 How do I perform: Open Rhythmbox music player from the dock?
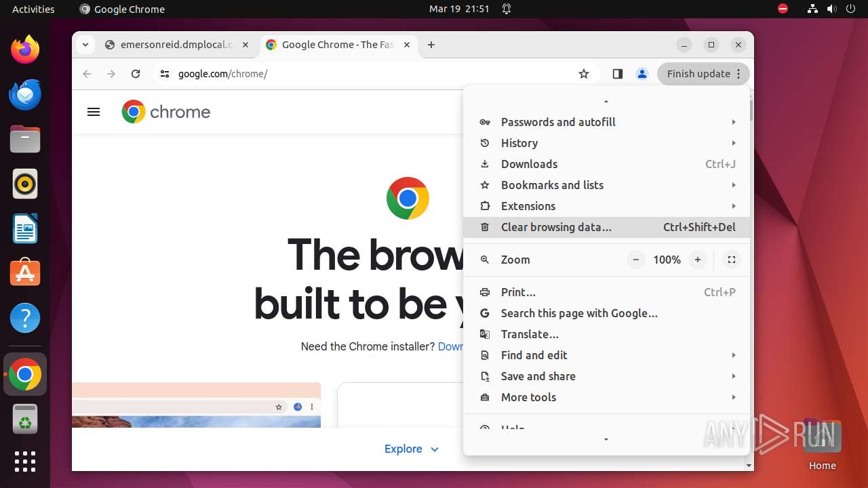click(25, 184)
